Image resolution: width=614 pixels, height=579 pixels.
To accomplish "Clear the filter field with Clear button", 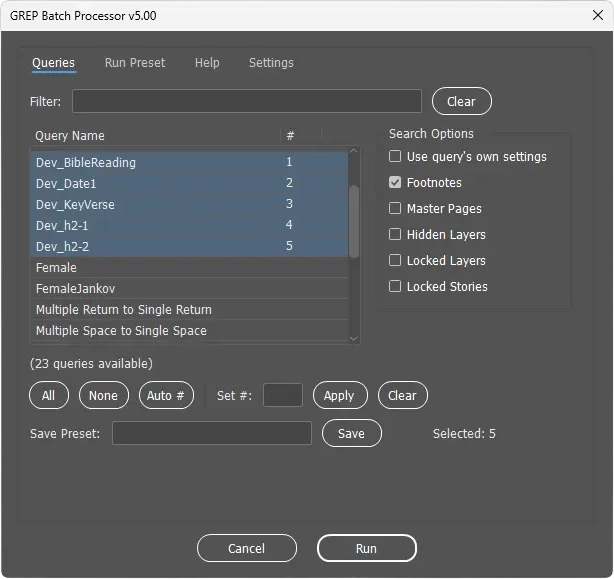I will click(461, 101).
